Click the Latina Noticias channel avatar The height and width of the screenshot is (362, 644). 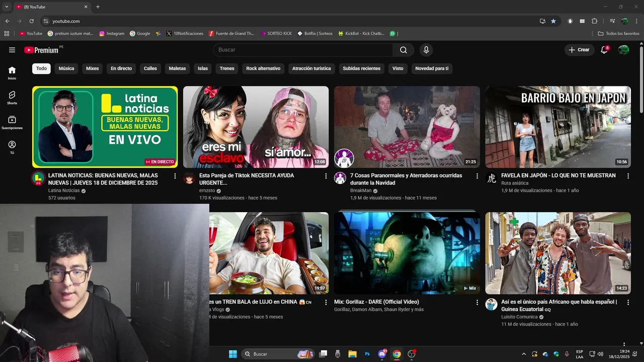(x=38, y=178)
